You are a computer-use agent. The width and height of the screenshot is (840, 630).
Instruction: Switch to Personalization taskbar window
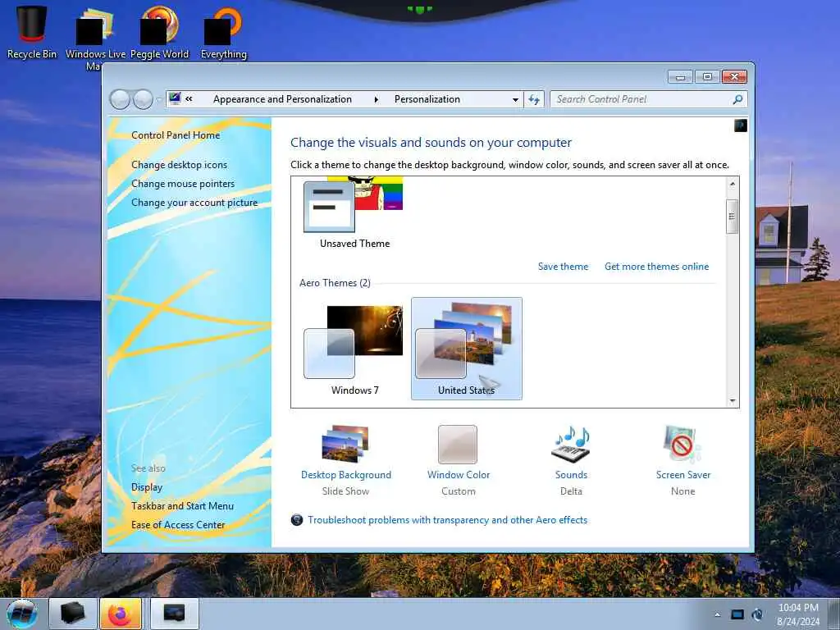[x=175, y=614]
